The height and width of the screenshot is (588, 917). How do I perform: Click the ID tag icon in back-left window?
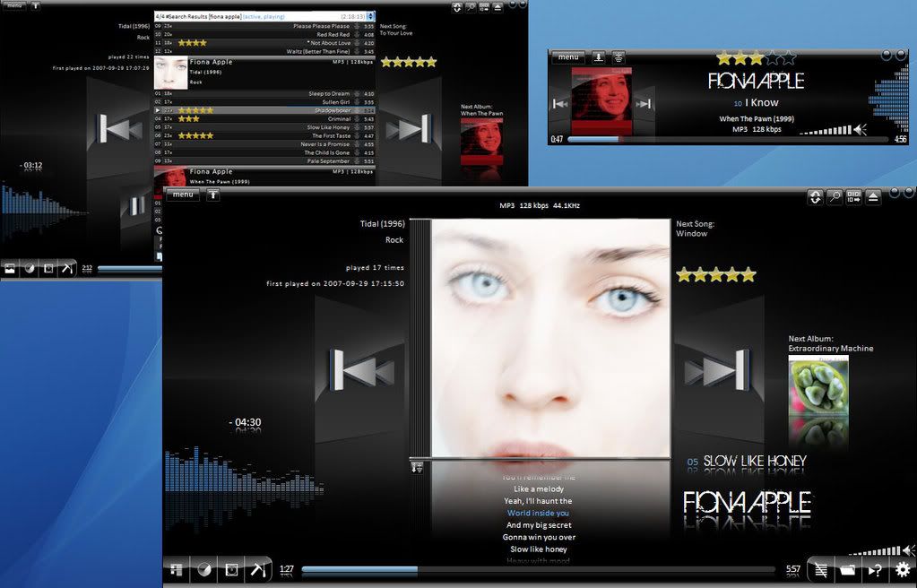pyautogui.click(x=484, y=7)
